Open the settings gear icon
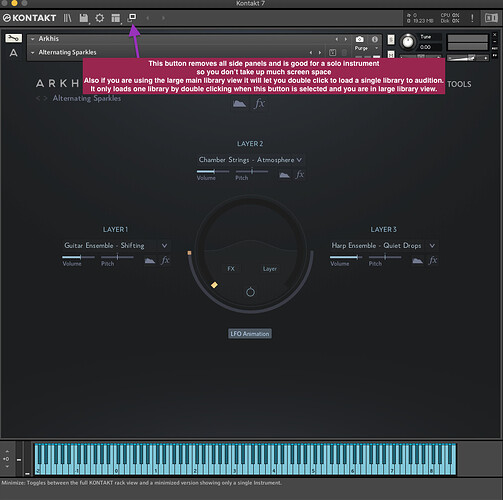 pos(99,18)
